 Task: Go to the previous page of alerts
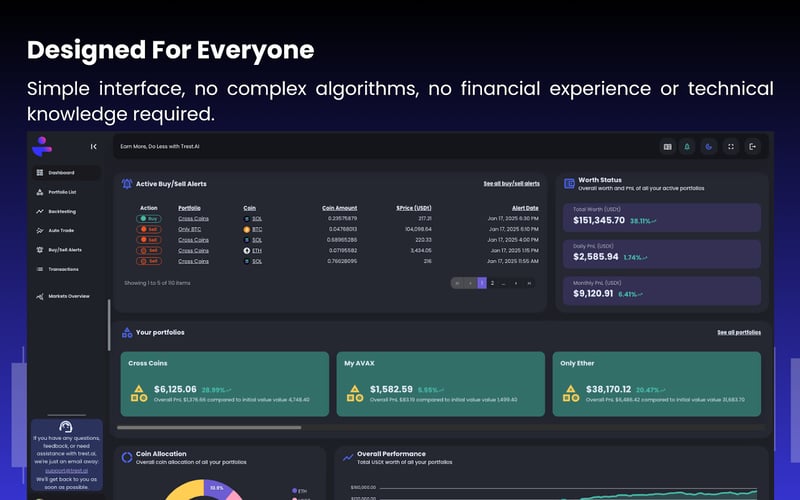click(470, 283)
